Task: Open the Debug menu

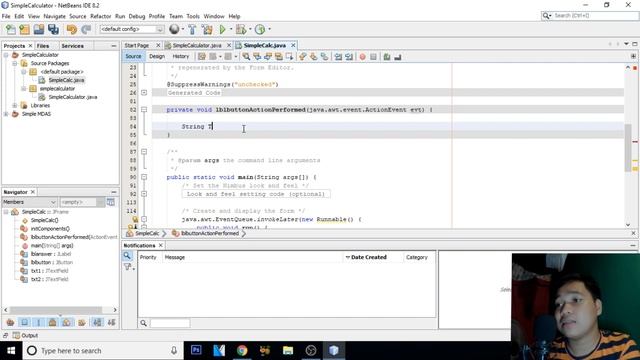Action: click(x=137, y=16)
